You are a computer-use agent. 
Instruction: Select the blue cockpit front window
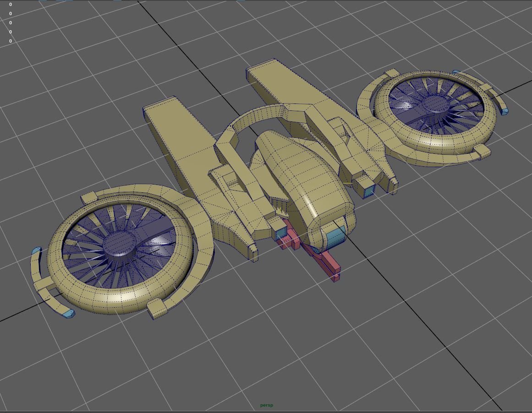click(x=335, y=237)
